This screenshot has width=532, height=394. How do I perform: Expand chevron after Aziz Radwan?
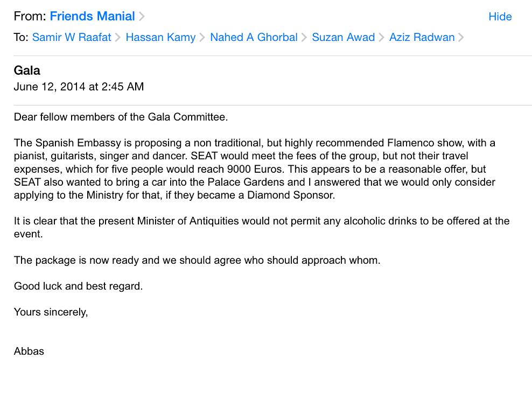[461, 37]
